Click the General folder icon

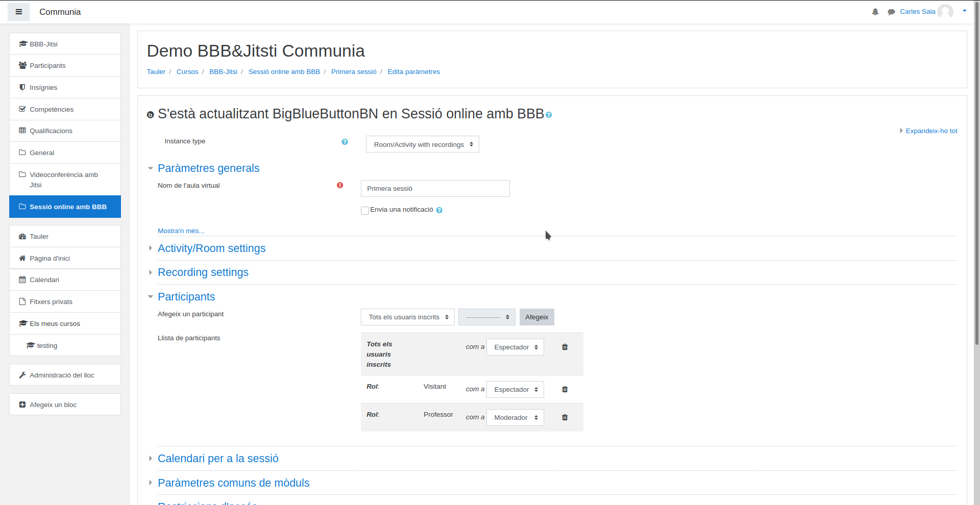pos(22,153)
